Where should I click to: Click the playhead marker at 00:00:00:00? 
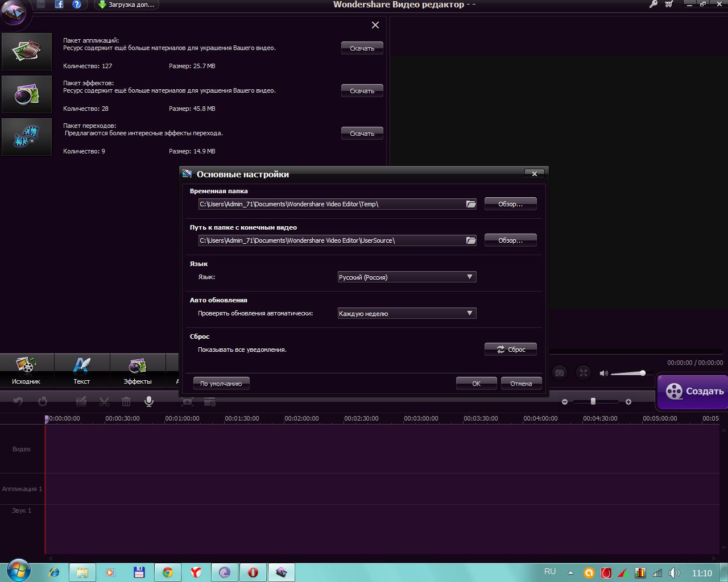coord(47,419)
